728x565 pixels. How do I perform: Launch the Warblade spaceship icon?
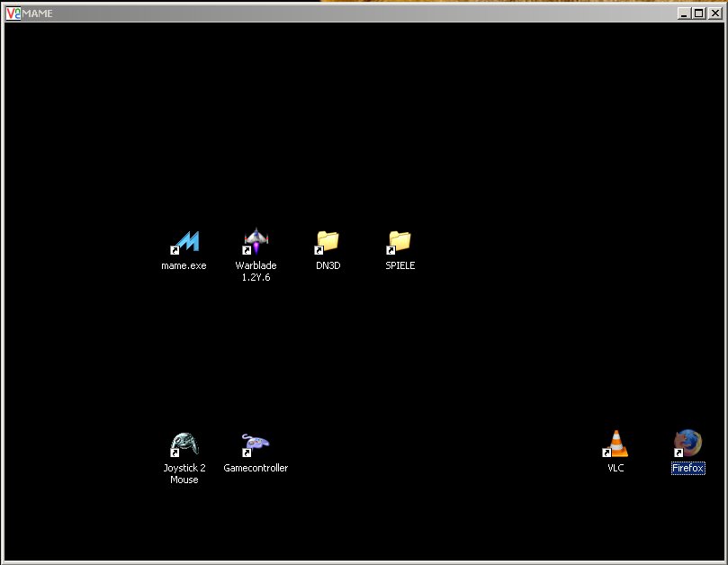(x=256, y=241)
